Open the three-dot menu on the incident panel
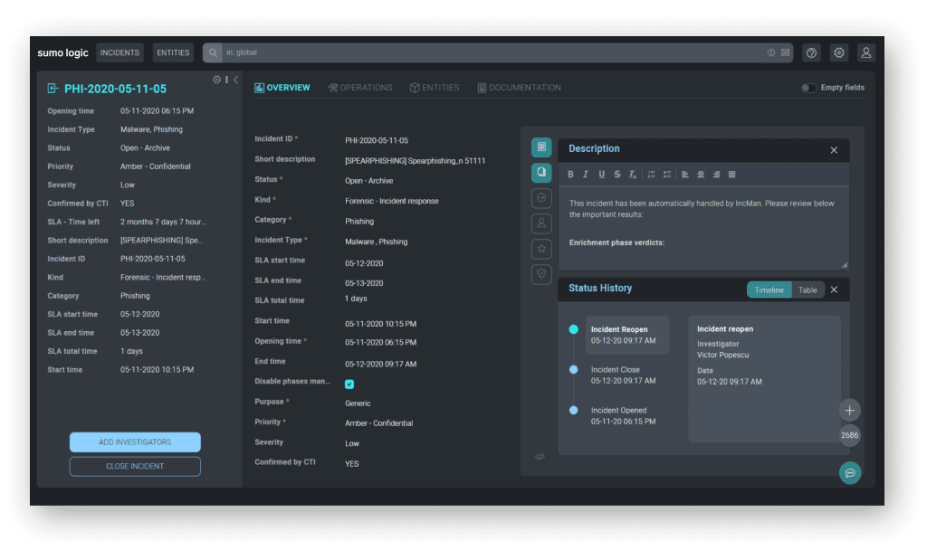927x560 pixels. pyautogui.click(x=226, y=79)
